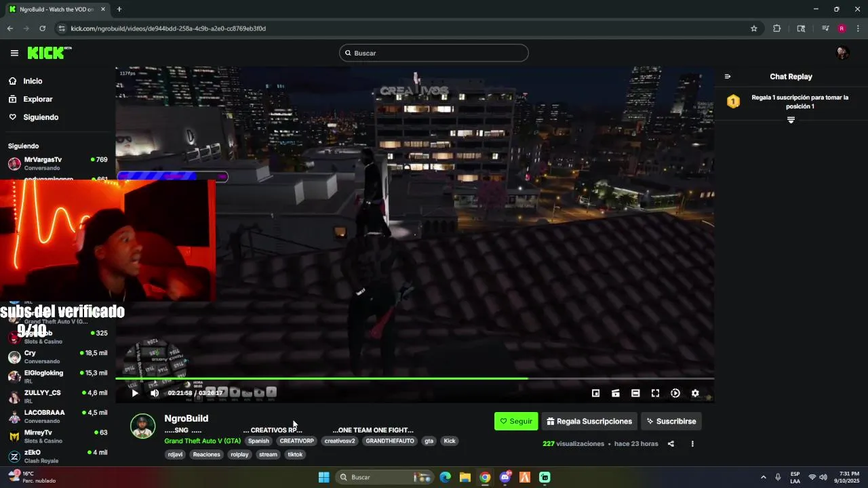Enter fullscreen mode

pos(655,393)
